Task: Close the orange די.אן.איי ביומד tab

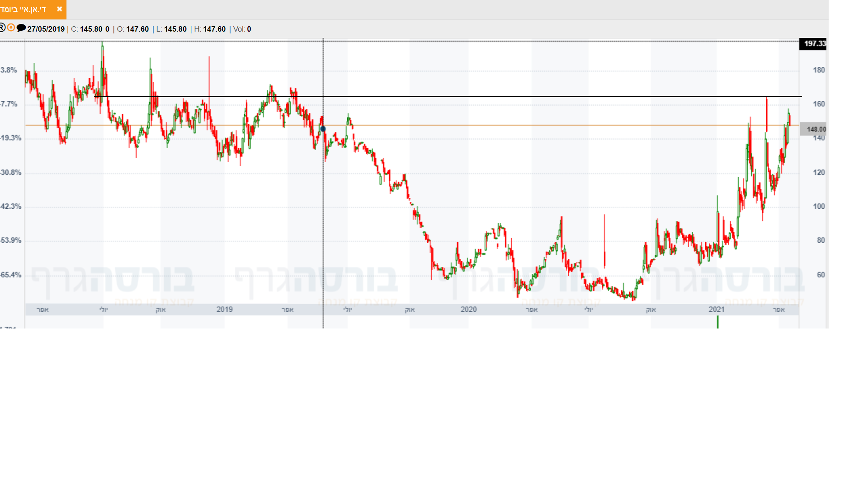Action: point(59,9)
